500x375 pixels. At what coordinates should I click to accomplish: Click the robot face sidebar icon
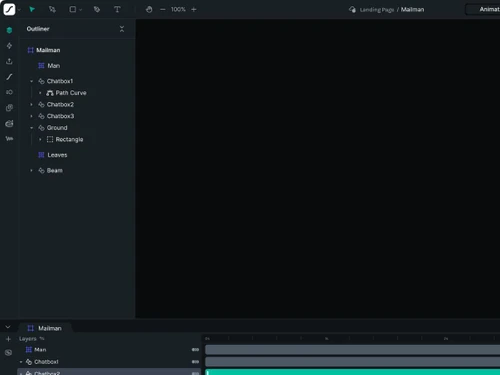9,123
